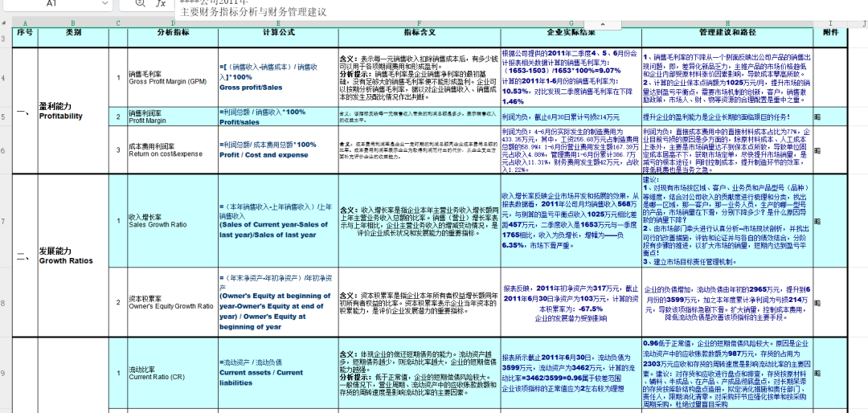Select 资本积累率 Owner's Equity Growth cell
The height and width of the screenshot is (413, 868).
(x=174, y=302)
